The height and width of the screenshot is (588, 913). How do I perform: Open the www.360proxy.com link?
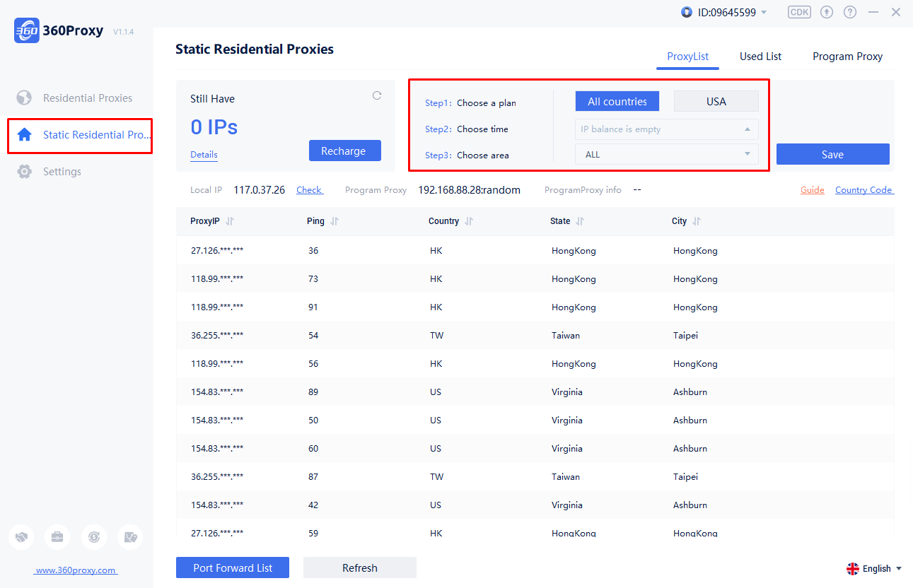click(76, 570)
